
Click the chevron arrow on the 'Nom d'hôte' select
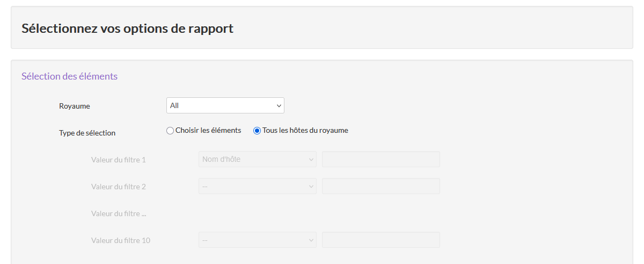311,159
